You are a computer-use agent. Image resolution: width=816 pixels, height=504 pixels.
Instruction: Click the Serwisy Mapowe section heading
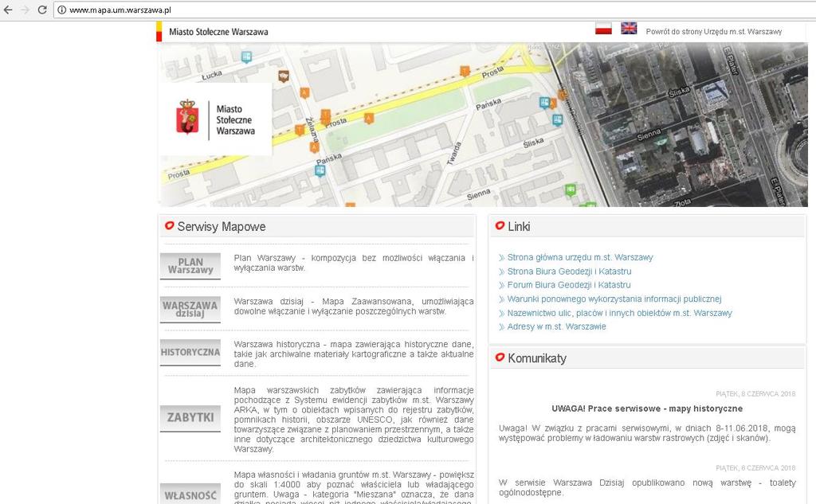pyautogui.click(x=222, y=227)
